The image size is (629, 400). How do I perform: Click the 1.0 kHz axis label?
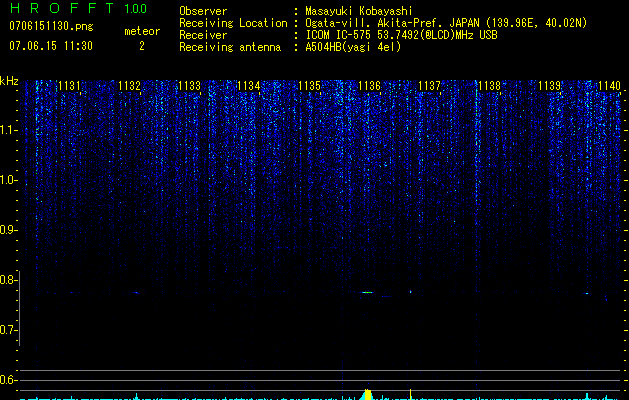[x=8, y=180]
